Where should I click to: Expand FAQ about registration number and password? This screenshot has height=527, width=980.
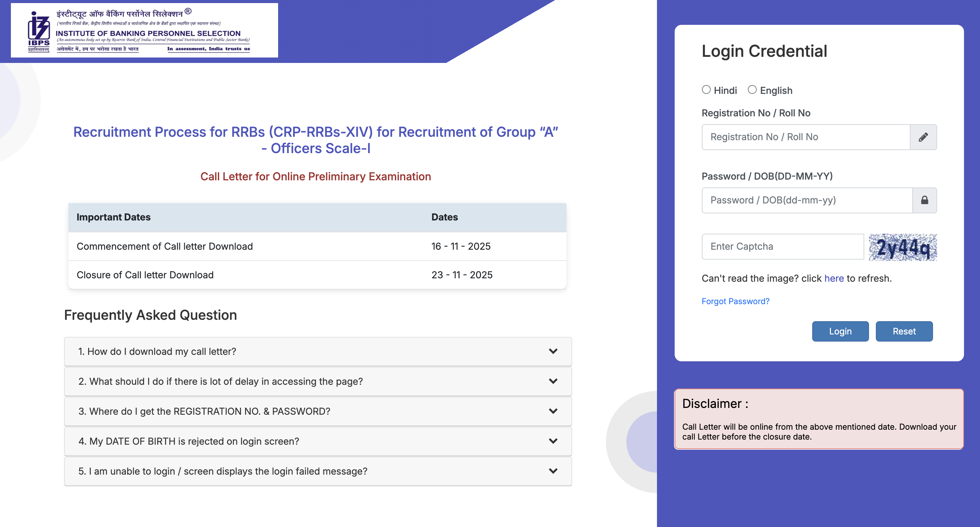pos(318,411)
